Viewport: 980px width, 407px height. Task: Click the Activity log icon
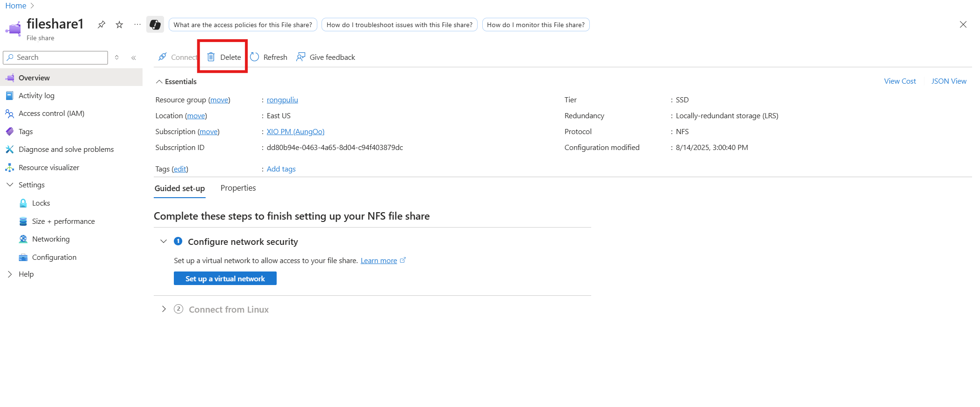click(9, 96)
